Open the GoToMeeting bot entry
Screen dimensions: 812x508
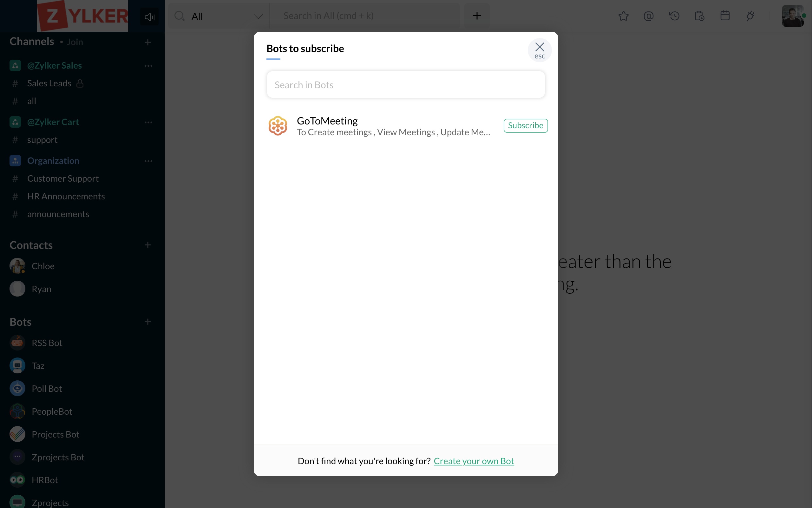(406, 126)
